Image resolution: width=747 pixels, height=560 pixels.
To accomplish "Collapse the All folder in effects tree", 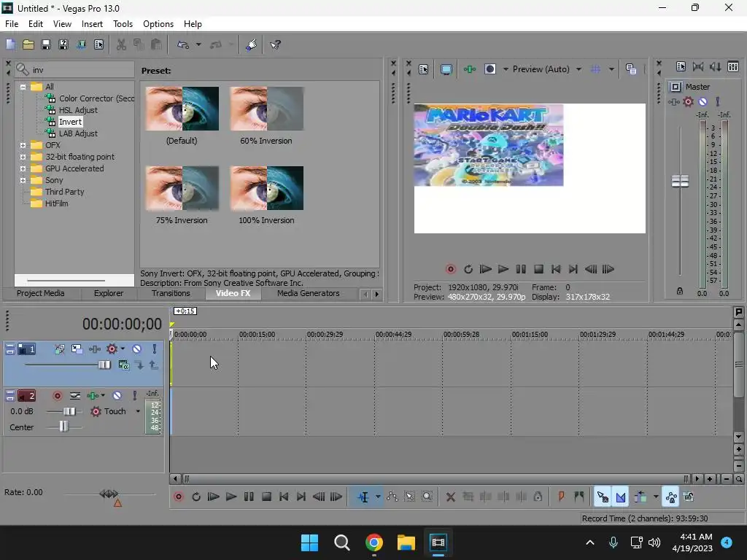I will click(23, 87).
